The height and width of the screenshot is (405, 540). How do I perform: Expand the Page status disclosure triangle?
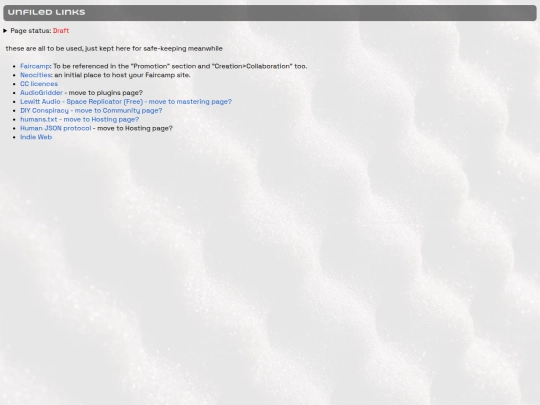(x=5, y=31)
